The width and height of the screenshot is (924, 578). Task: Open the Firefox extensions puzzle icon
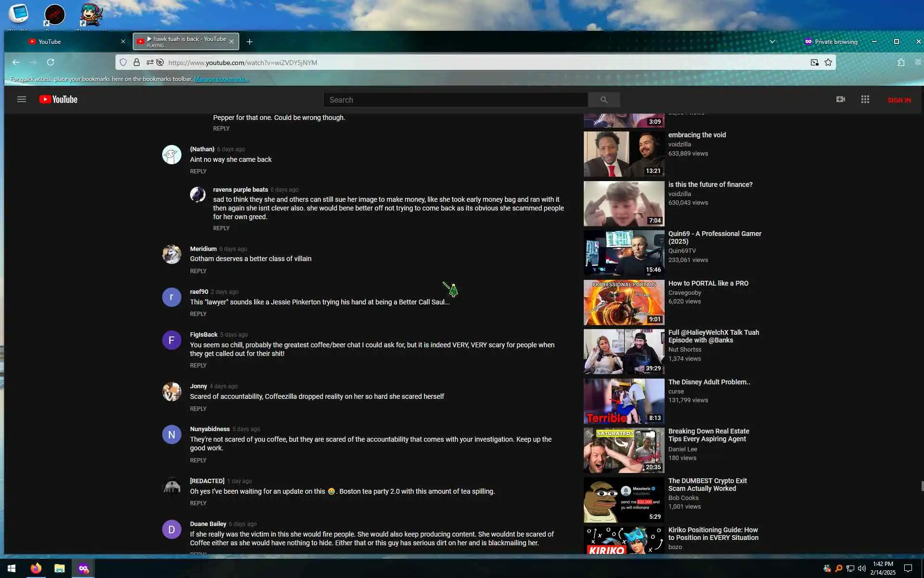(901, 63)
